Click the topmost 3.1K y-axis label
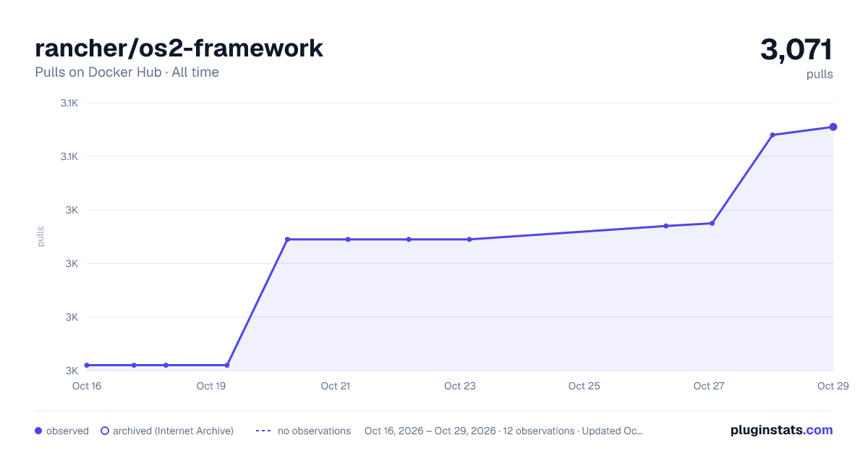This screenshot has width=868, height=456. point(69,103)
